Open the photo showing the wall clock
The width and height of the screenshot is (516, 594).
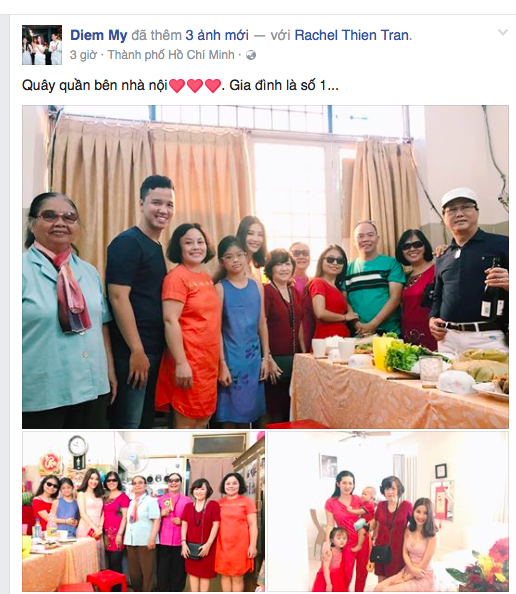tap(143, 511)
